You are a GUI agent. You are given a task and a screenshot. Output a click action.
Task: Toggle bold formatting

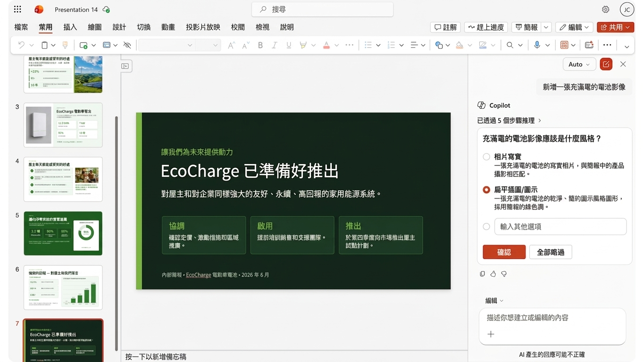260,45
